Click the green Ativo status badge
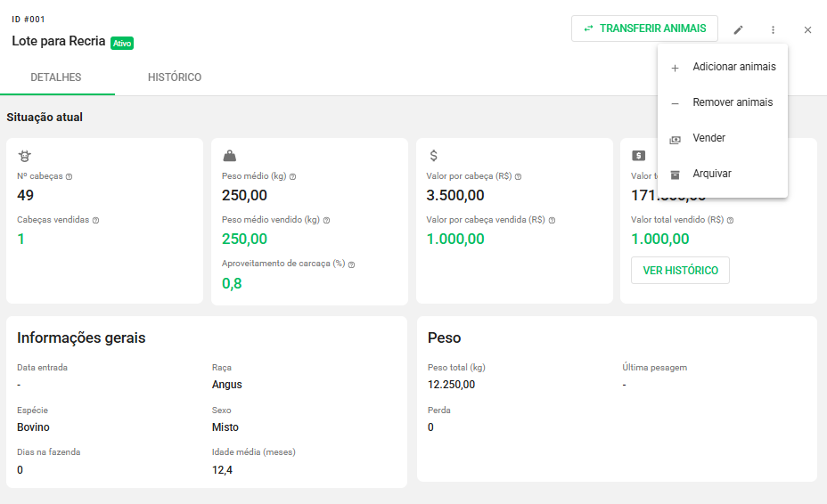 coord(122,42)
